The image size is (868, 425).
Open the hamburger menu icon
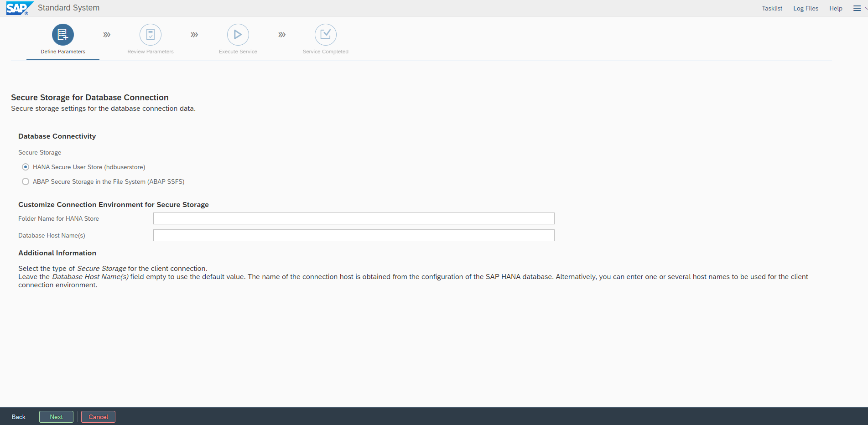pos(857,8)
